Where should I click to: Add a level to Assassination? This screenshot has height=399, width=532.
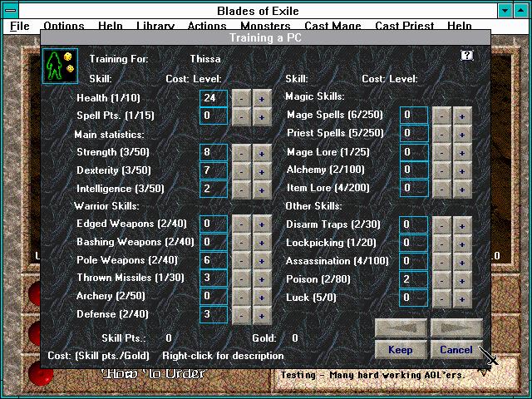click(462, 263)
